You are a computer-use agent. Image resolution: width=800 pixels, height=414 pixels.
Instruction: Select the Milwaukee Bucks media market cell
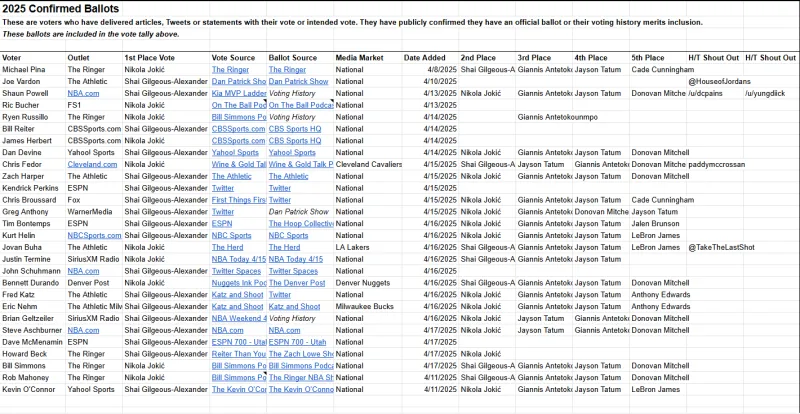pyautogui.click(x=368, y=306)
